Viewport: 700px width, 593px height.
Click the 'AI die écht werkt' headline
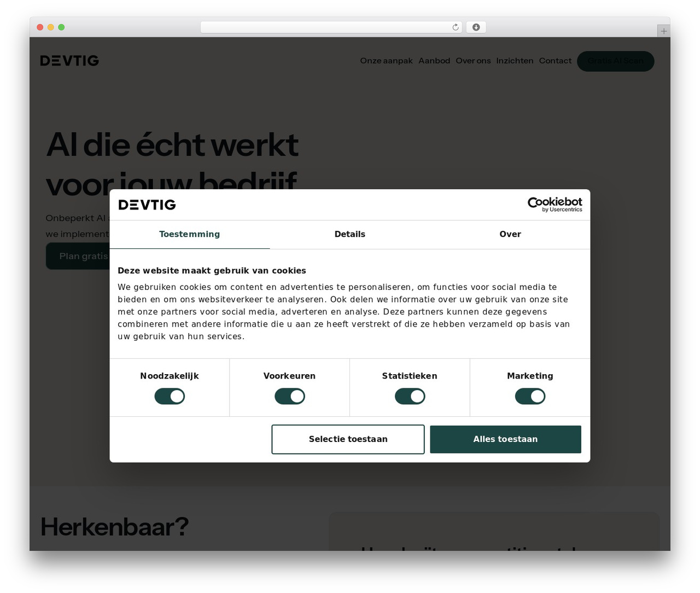click(172, 145)
